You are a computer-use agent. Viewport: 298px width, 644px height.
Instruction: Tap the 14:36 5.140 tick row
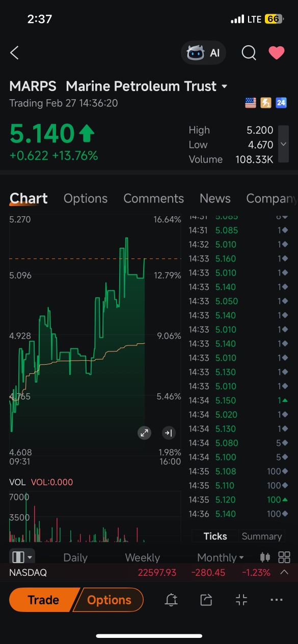[238, 514]
